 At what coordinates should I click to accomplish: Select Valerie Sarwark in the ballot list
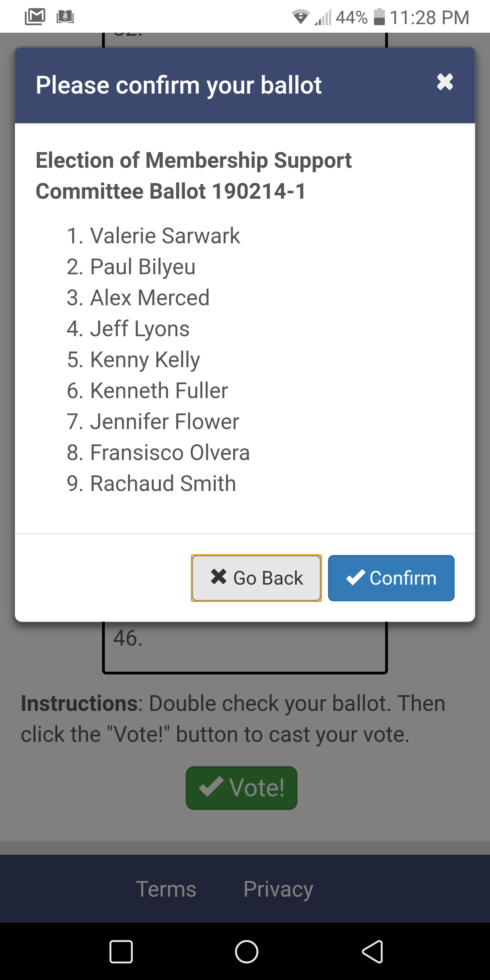(x=164, y=235)
